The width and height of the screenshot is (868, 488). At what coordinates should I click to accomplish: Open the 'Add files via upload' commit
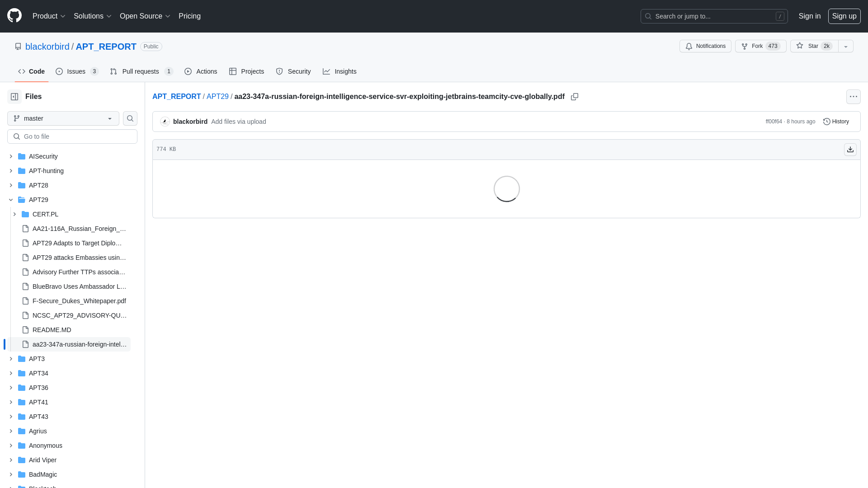click(238, 122)
